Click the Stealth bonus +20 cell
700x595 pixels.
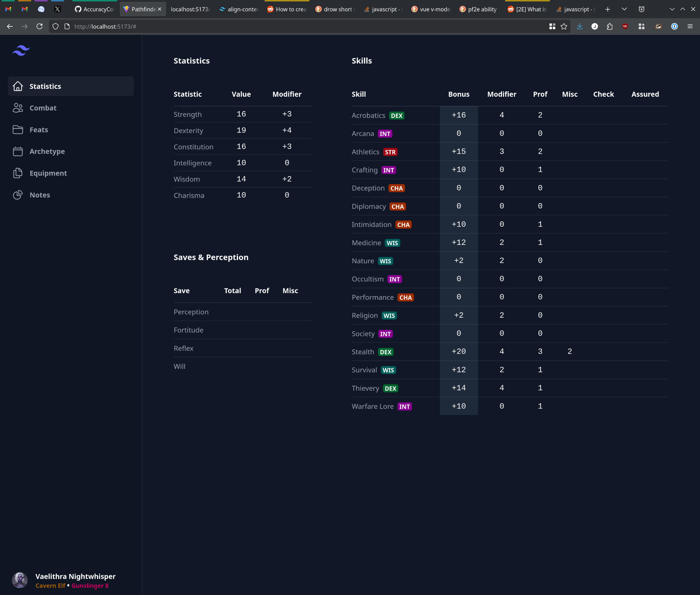[x=459, y=352]
